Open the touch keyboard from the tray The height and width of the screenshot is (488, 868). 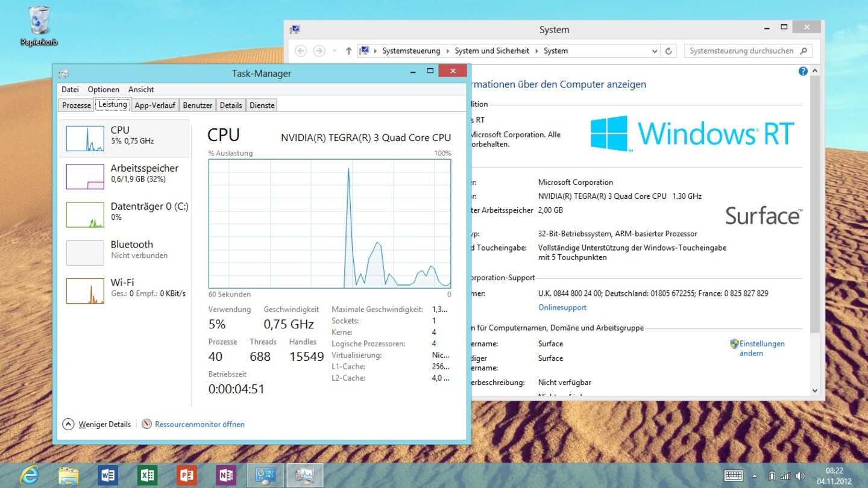(x=733, y=475)
